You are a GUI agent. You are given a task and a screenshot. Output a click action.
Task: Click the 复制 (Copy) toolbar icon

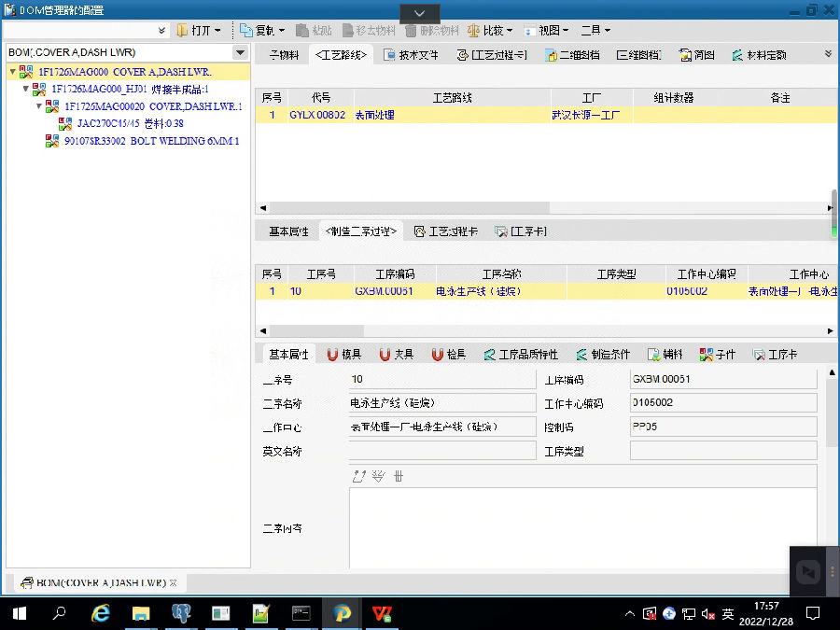tap(247, 31)
